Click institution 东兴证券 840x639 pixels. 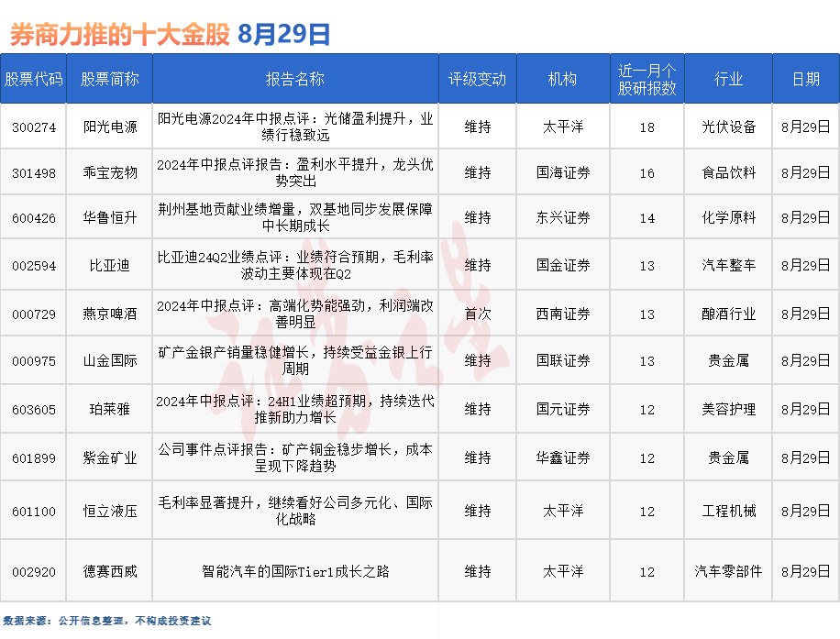point(562,217)
